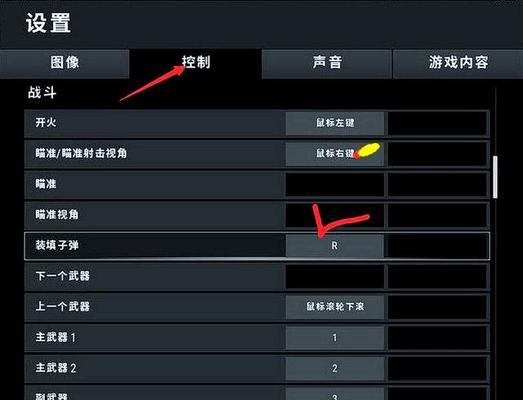Open the 声音 settings tab
This screenshot has width=523, height=400.
click(327, 63)
